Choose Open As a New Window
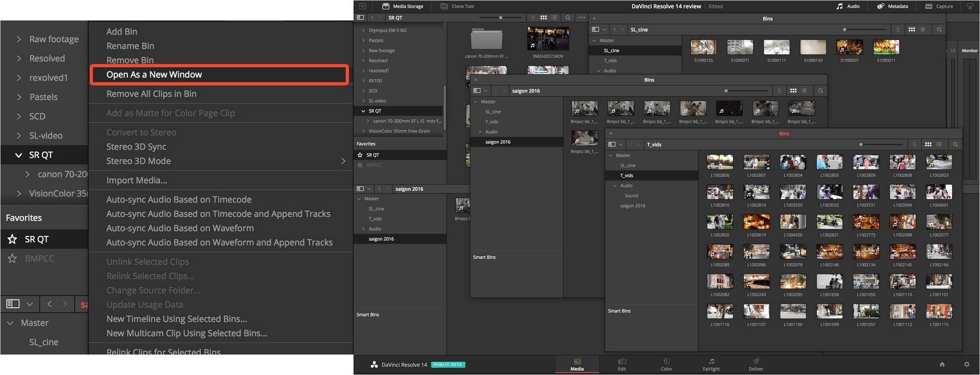The height and width of the screenshot is (375, 980). [x=219, y=75]
